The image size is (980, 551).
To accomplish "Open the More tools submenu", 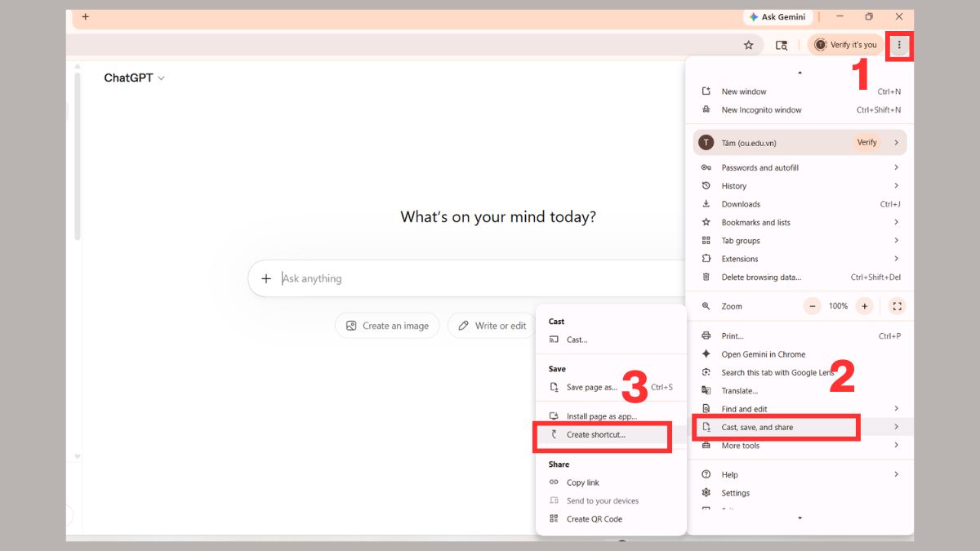I will tap(800, 446).
